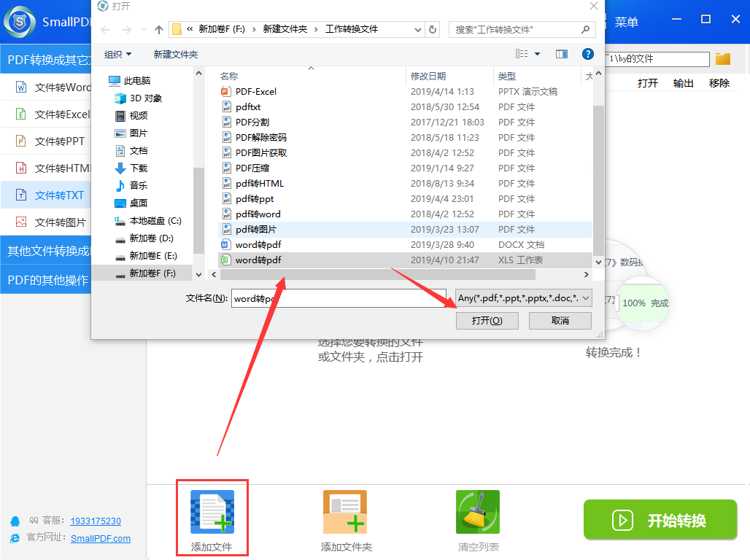Open the 文件转Excel sidebar item

(x=46, y=114)
